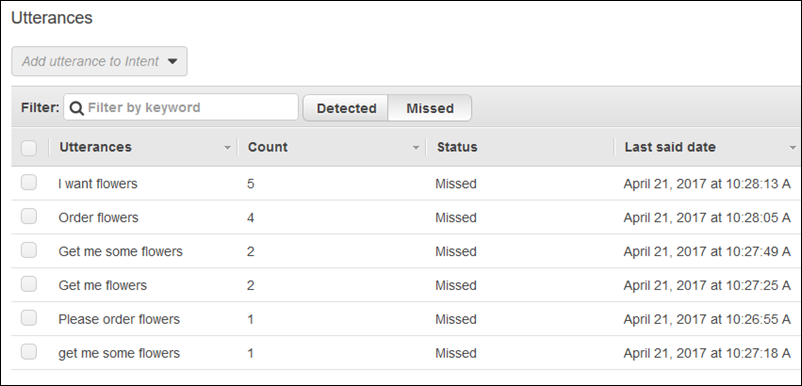Tick the lowercase 'get me some flowers' checkbox
Screen dimensions: 802x386
pyautogui.click(x=29, y=352)
